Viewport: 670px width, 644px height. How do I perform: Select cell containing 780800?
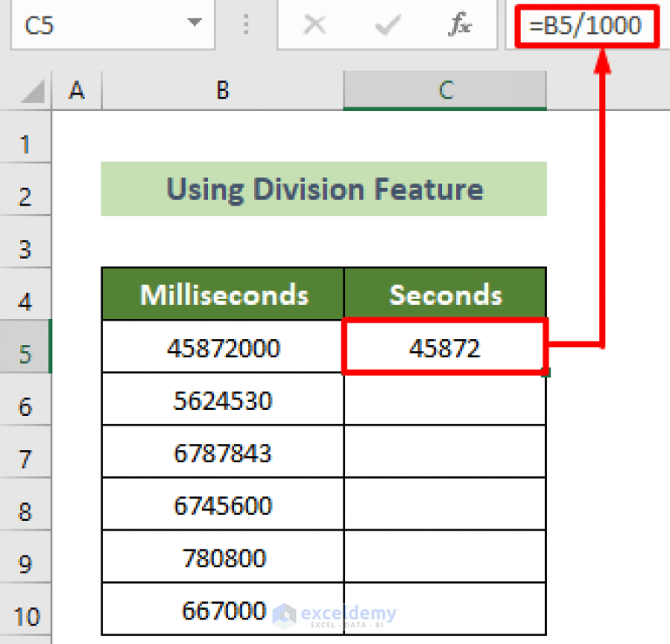pyautogui.click(x=223, y=557)
